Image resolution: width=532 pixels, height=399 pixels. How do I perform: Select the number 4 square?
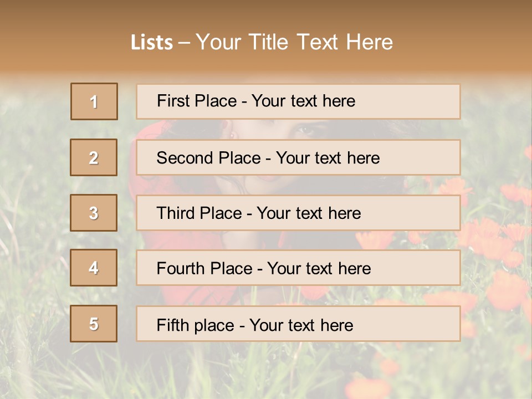(x=94, y=268)
